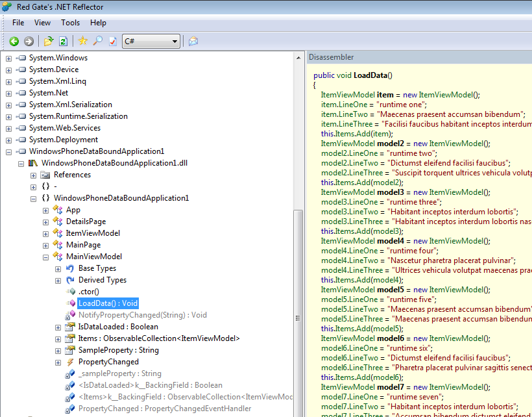Click the LoadData() method icon

(x=71, y=303)
